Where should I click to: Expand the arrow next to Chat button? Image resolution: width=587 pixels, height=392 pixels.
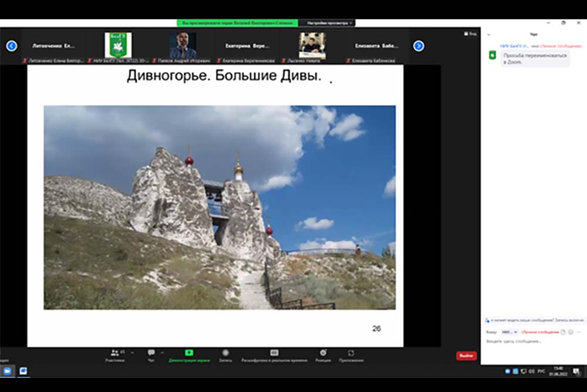tap(163, 353)
